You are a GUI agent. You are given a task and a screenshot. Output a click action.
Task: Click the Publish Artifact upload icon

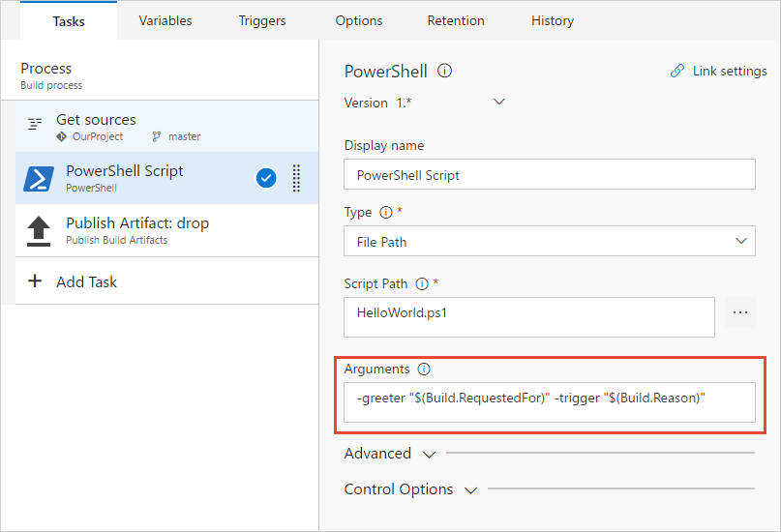(39, 230)
